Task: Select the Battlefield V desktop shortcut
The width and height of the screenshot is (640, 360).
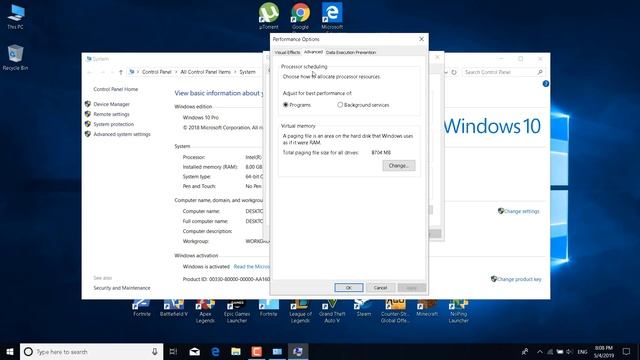Action: coord(174,308)
